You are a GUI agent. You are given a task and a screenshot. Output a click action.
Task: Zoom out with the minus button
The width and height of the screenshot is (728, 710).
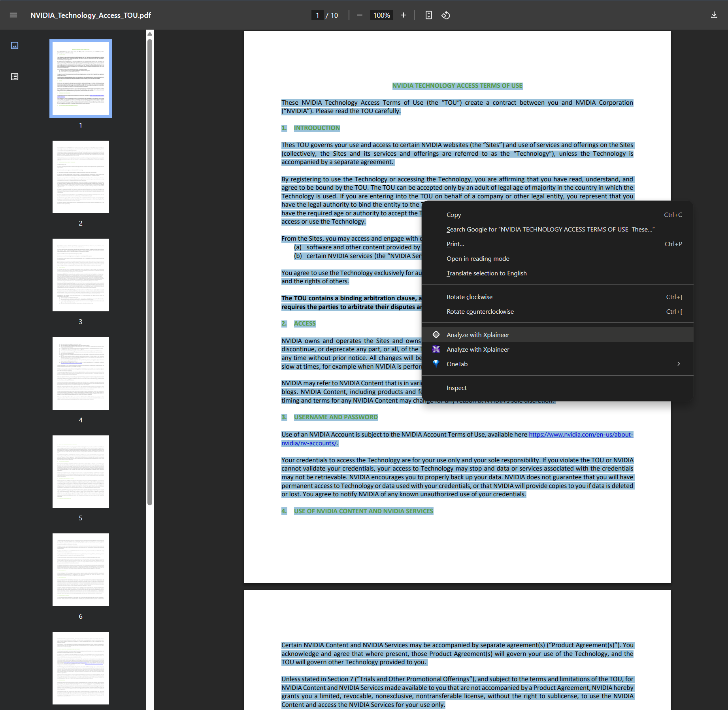(359, 15)
